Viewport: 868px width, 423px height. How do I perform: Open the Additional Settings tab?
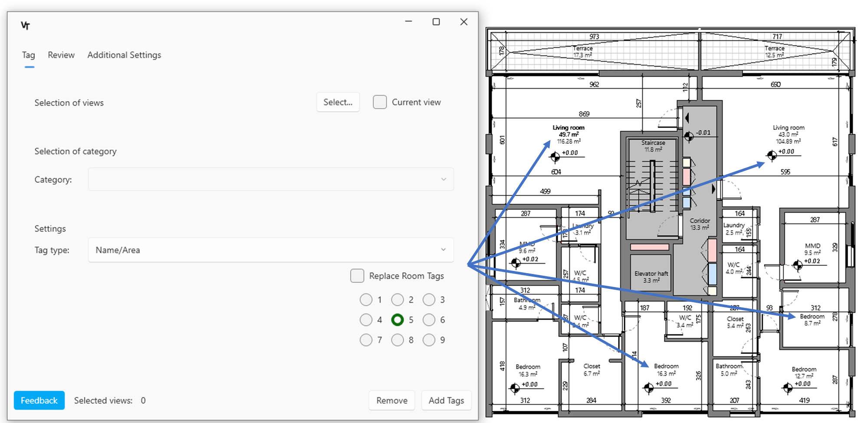(x=124, y=55)
